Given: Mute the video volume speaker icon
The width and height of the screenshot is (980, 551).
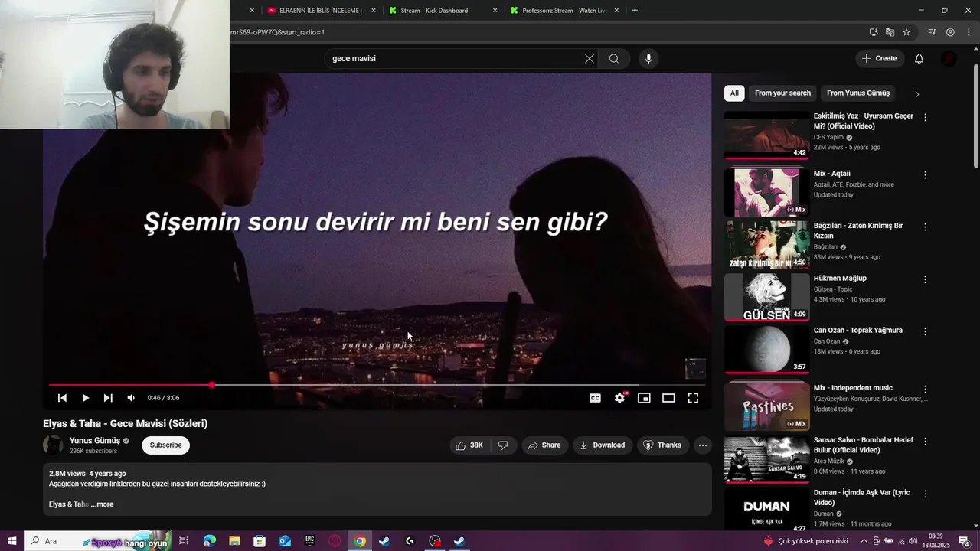Looking at the screenshot, I should tap(131, 398).
